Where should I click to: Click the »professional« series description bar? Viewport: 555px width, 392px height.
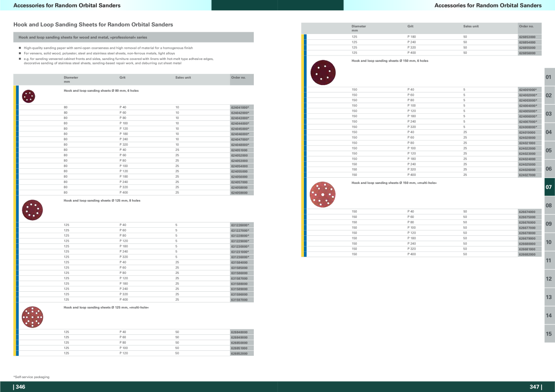tap(134, 38)
